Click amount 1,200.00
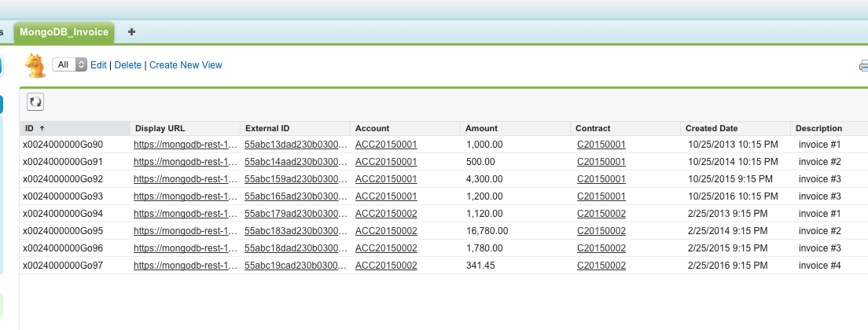Image resolution: width=868 pixels, height=330 pixels. tap(484, 196)
